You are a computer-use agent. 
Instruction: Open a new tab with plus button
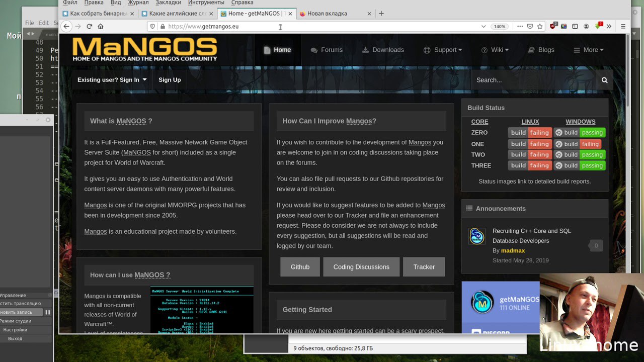pos(381,14)
